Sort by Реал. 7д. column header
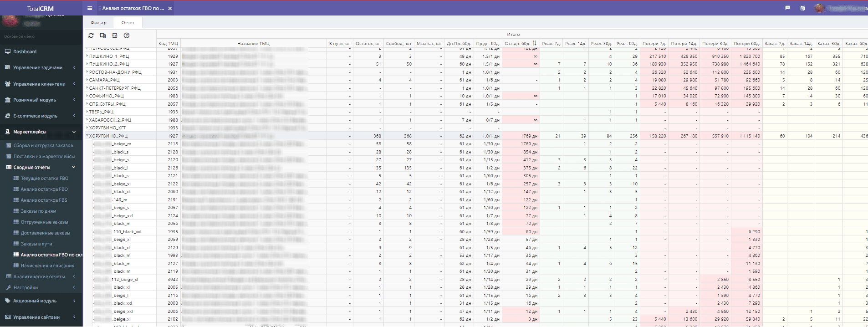 (551, 43)
